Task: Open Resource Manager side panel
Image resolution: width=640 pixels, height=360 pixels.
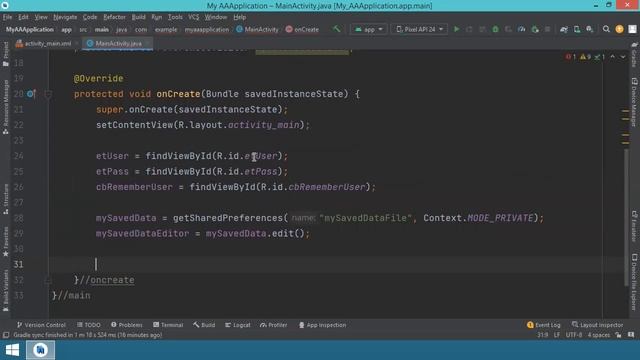Action: [5, 107]
